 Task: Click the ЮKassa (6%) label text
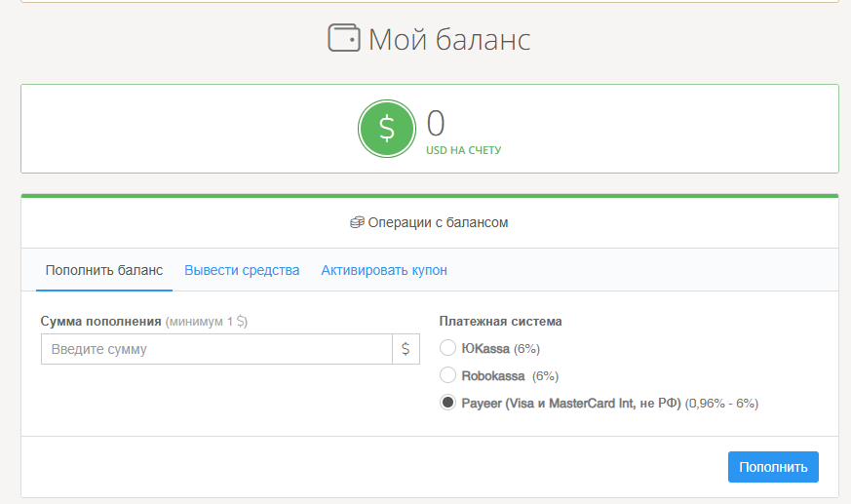[500, 349]
